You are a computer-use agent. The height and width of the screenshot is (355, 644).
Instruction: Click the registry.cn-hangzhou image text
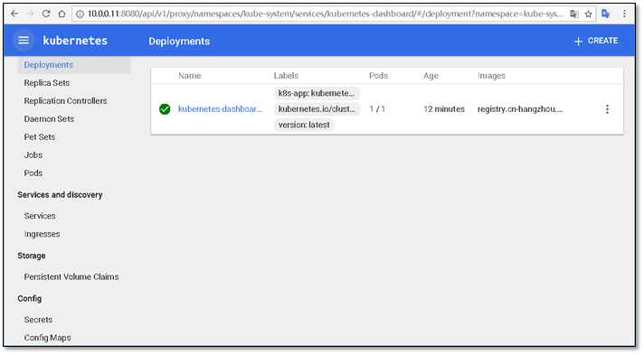520,109
